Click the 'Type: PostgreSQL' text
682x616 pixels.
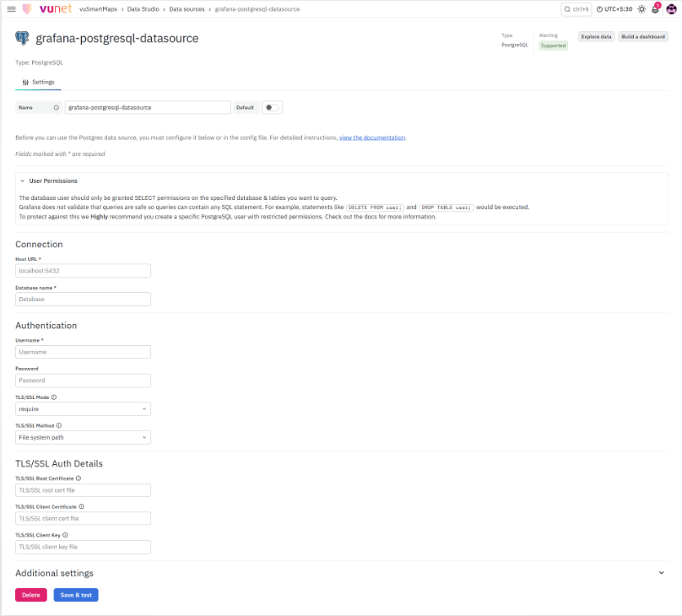click(x=39, y=62)
